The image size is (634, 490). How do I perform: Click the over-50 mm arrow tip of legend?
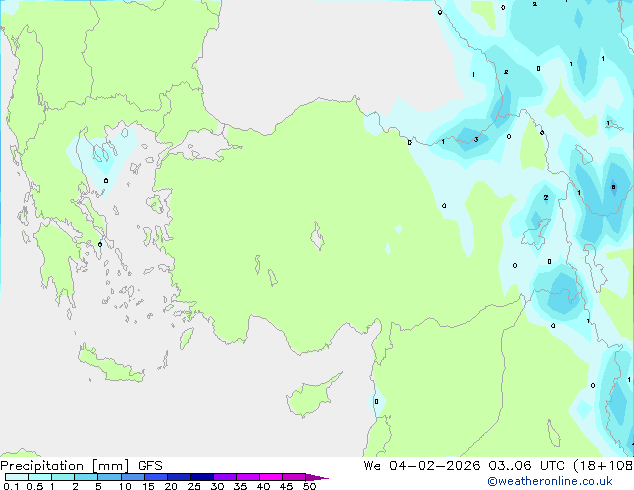317,477
